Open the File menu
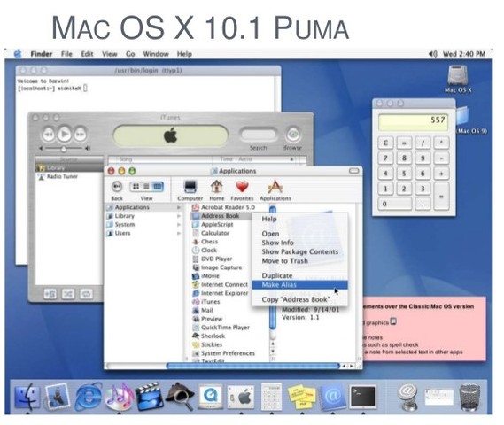The height and width of the screenshot is (425, 504). click(x=66, y=54)
